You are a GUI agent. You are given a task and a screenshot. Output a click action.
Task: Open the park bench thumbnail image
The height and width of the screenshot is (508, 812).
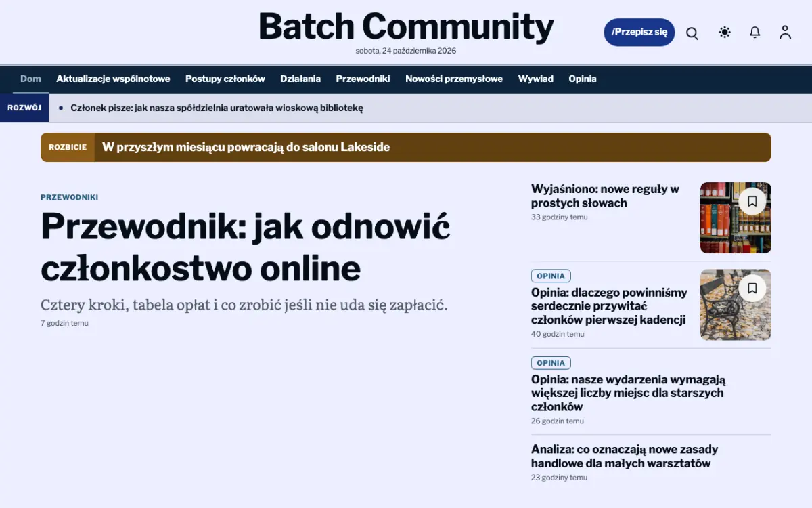click(736, 305)
